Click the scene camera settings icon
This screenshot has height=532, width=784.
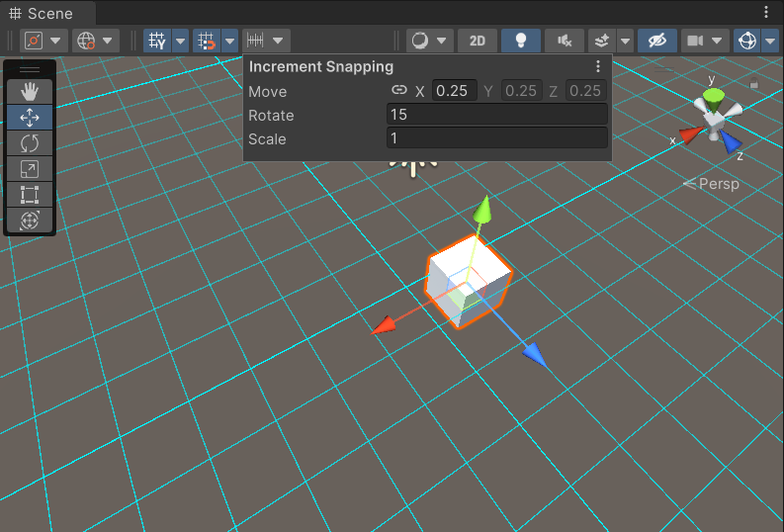(x=695, y=41)
